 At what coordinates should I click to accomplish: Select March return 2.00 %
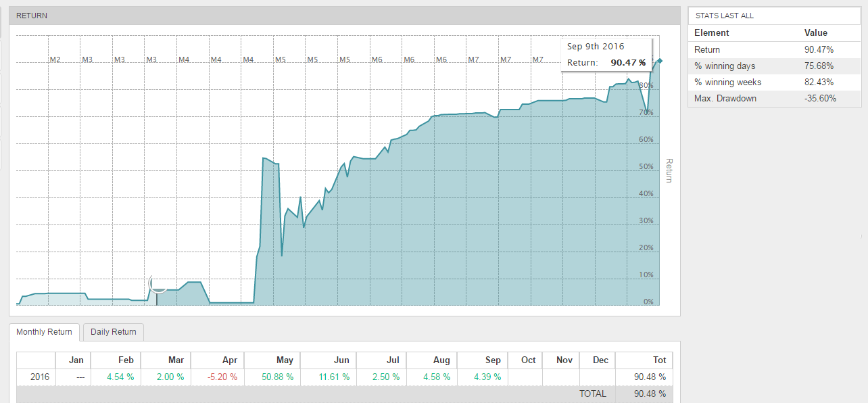[170, 377]
